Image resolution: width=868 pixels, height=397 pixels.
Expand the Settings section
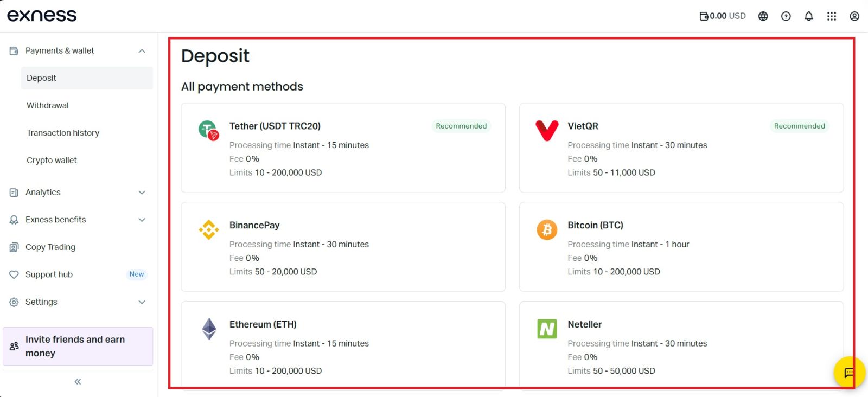142,302
